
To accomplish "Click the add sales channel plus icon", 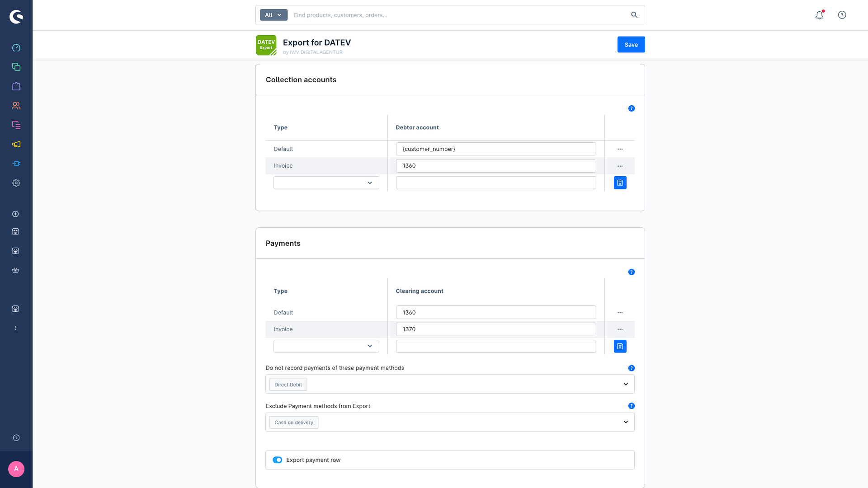I will click(x=15, y=214).
